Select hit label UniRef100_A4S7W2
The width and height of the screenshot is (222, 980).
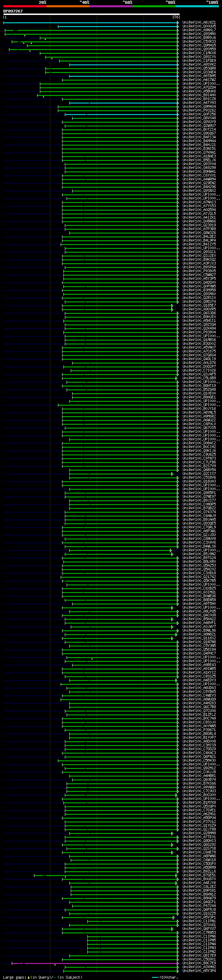(199, 80)
